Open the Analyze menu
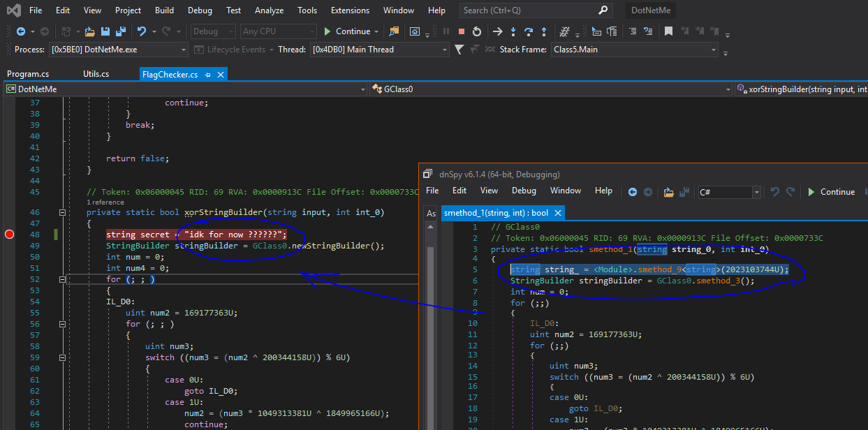The height and width of the screenshot is (430, 868). (x=269, y=10)
